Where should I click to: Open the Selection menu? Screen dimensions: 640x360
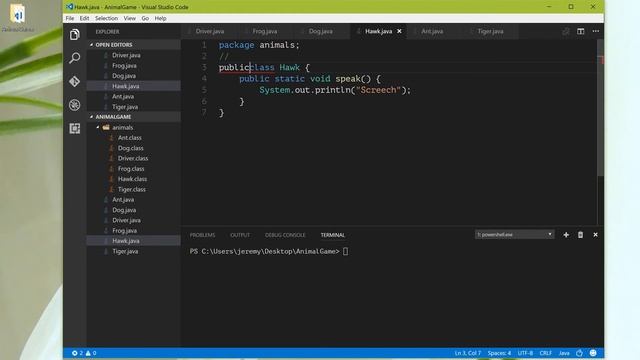pos(106,18)
